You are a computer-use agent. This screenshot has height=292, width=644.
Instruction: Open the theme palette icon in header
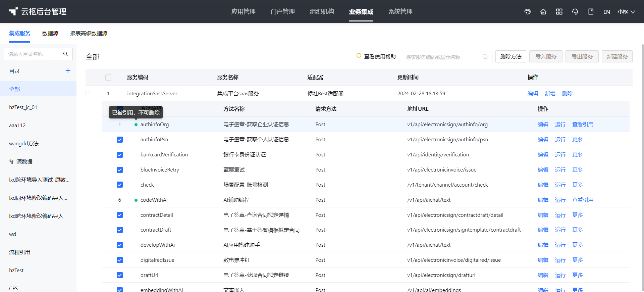click(x=528, y=12)
